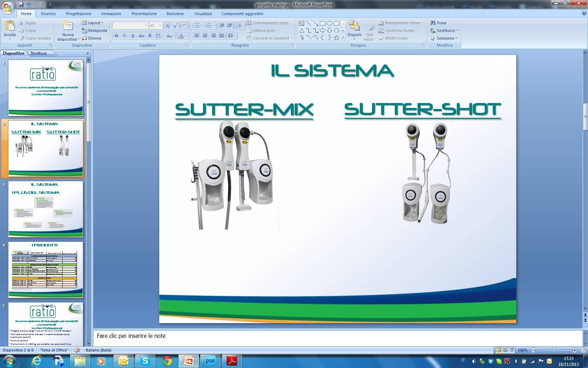
Task: Click zoom in plus button
Action: click(574, 350)
